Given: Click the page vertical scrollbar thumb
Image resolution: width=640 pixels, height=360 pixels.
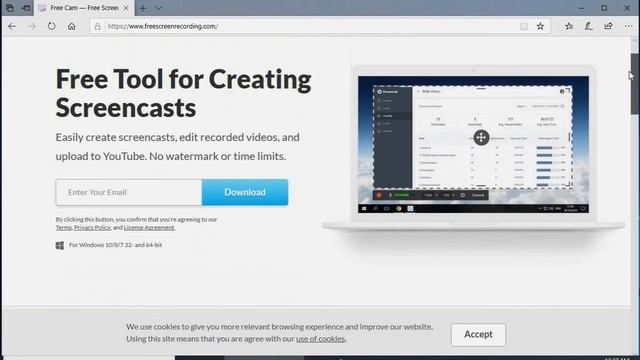Looking at the screenshot, I should tap(635, 84).
